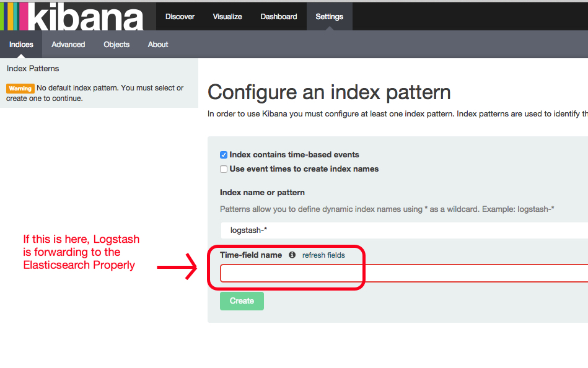Screen dimensions: 588x368
Task: Click the Configure an index pattern heading
Action: pos(329,92)
